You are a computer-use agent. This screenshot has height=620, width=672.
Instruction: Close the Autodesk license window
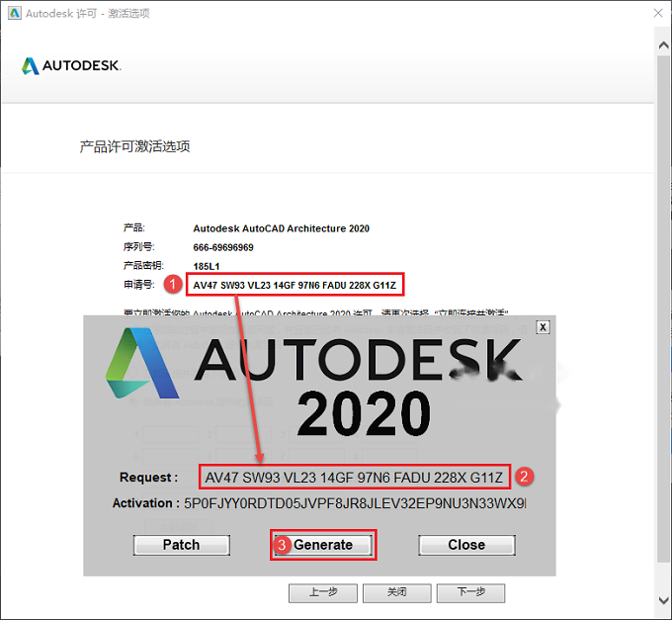pos(658,13)
